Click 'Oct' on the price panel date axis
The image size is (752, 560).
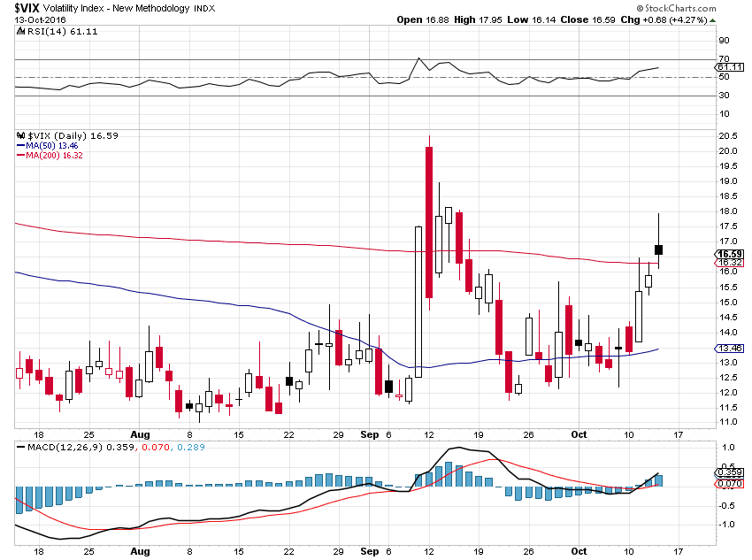579,434
